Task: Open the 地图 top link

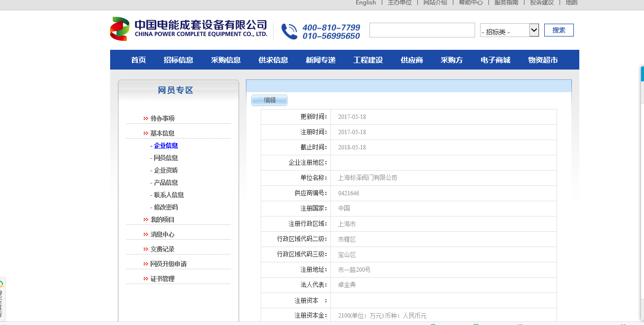Action: pyautogui.click(x=571, y=2)
